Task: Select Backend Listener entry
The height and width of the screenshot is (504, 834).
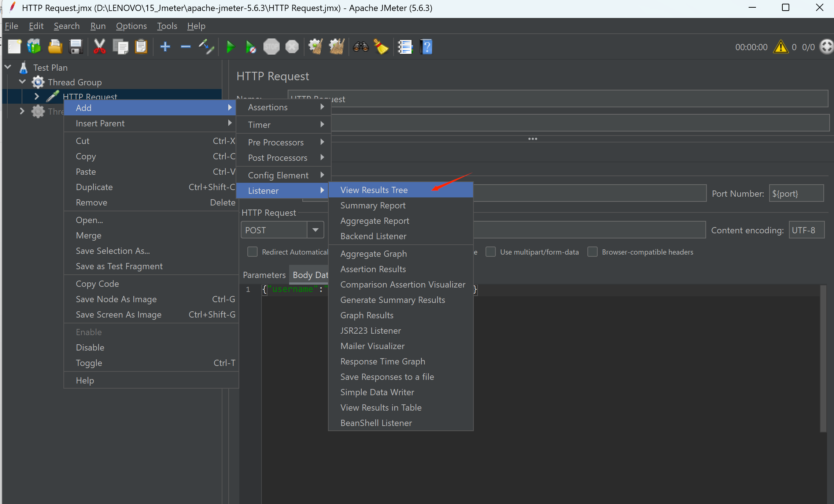Action: [x=401, y=236]
